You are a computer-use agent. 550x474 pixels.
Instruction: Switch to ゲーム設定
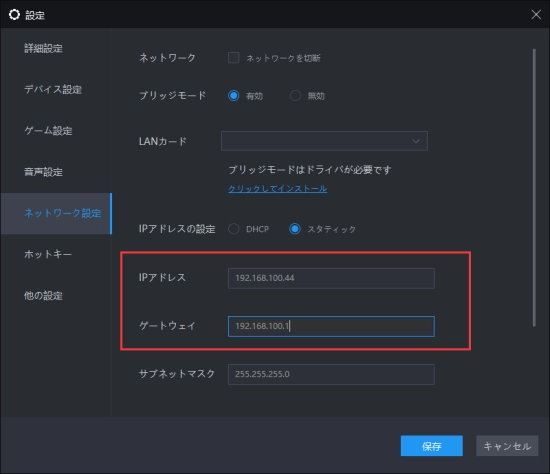pyautogui.click(x=48, y=131)
